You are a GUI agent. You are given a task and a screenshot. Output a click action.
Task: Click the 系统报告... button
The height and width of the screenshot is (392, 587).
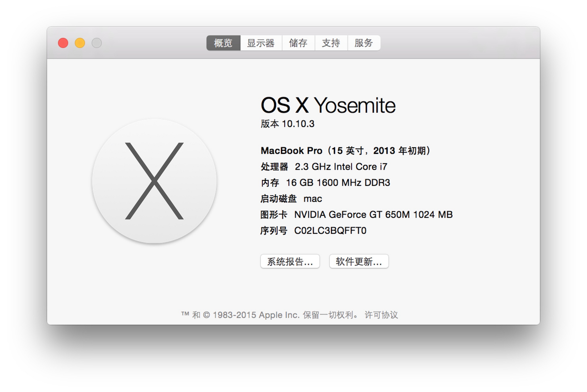[x=290, y=261]
